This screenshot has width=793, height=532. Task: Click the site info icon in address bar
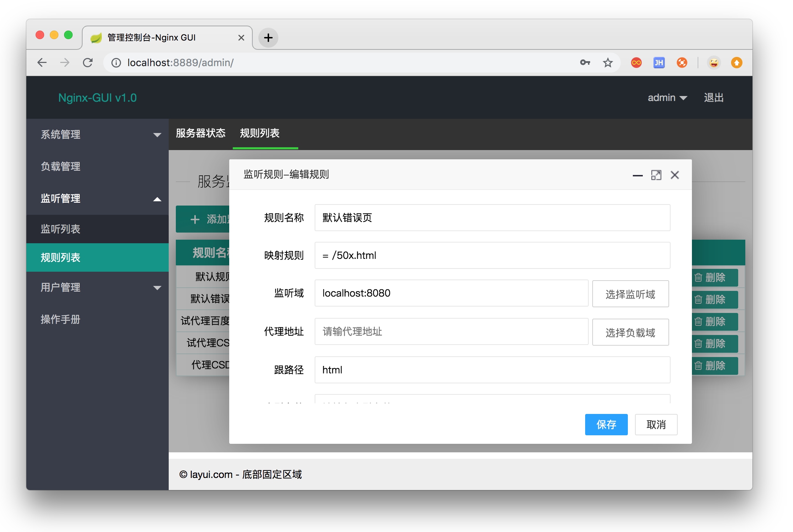(116, 63)
